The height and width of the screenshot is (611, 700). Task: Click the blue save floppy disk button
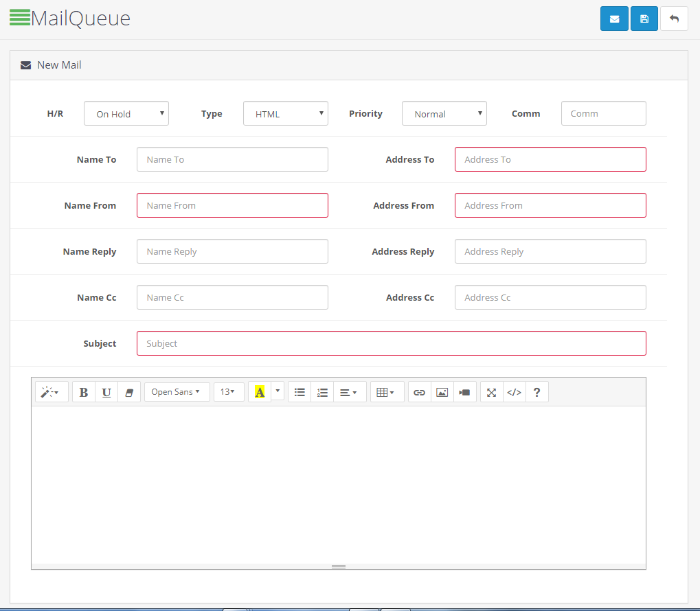tap(644, 19)
